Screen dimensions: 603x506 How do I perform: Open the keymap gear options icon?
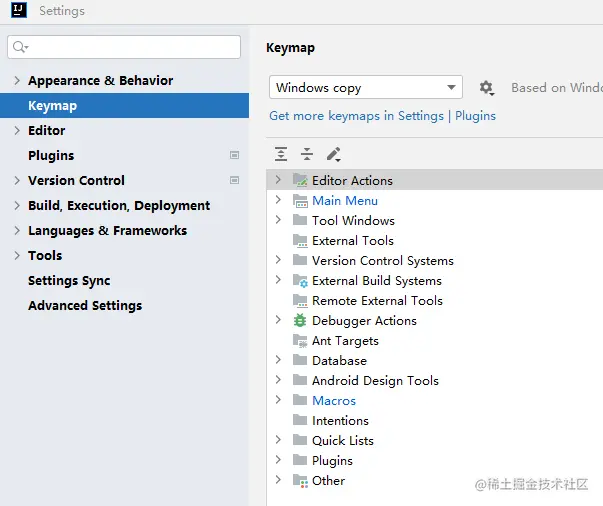point(487,88)
